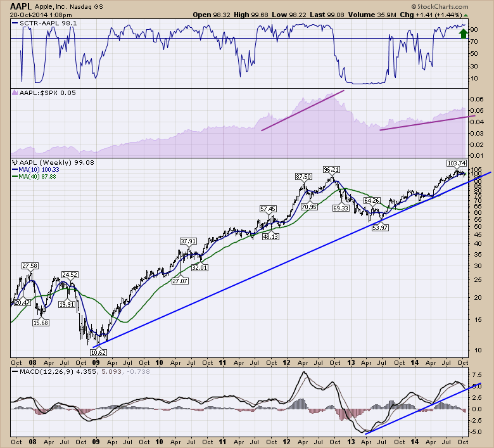
Task: Click the 7.5 tick on MACD axis
Action: tap(477, 375)
